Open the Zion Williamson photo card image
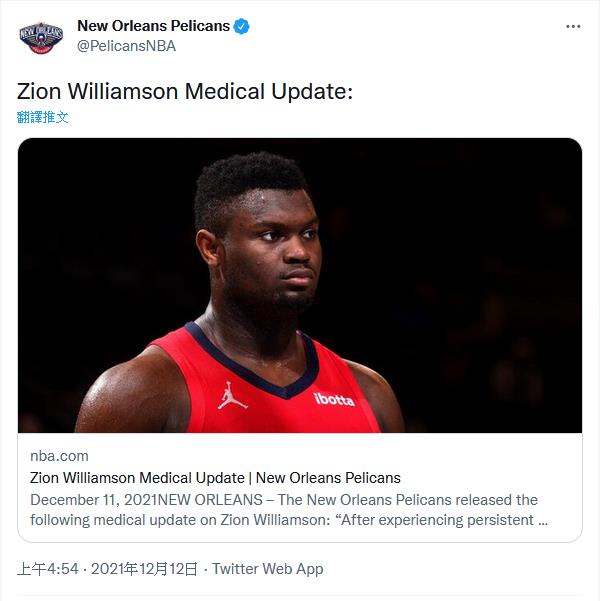600x601 pixels. tap(300, 285)
